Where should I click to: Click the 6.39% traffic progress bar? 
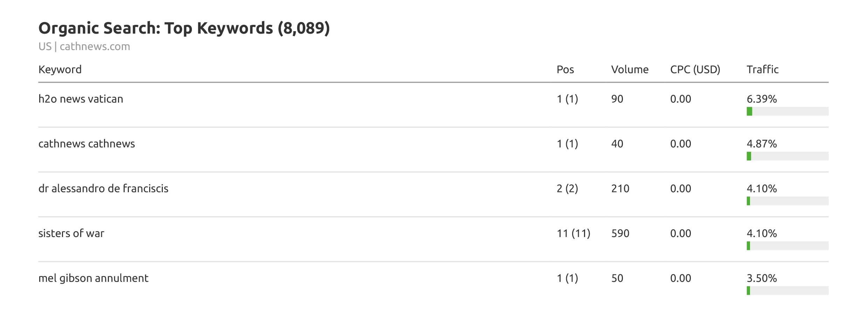coord(787,111)
